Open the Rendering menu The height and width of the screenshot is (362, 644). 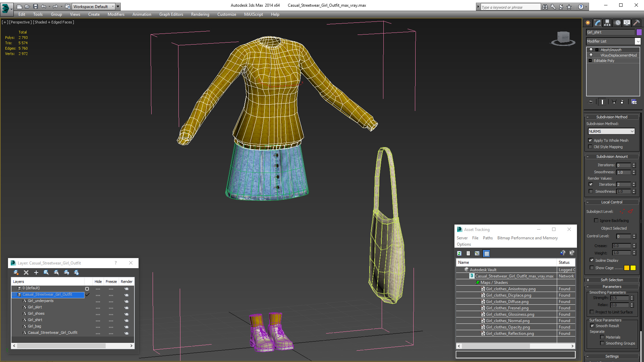[x=200, y=14]
